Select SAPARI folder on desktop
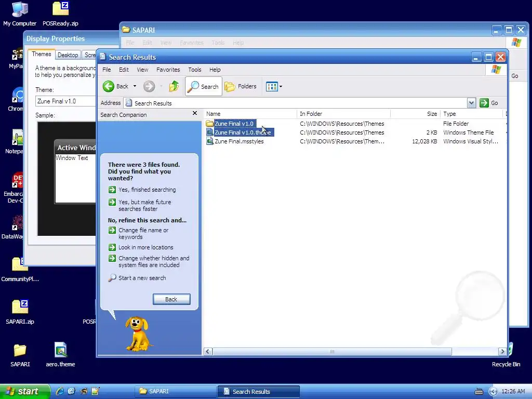 click(20, 355)
